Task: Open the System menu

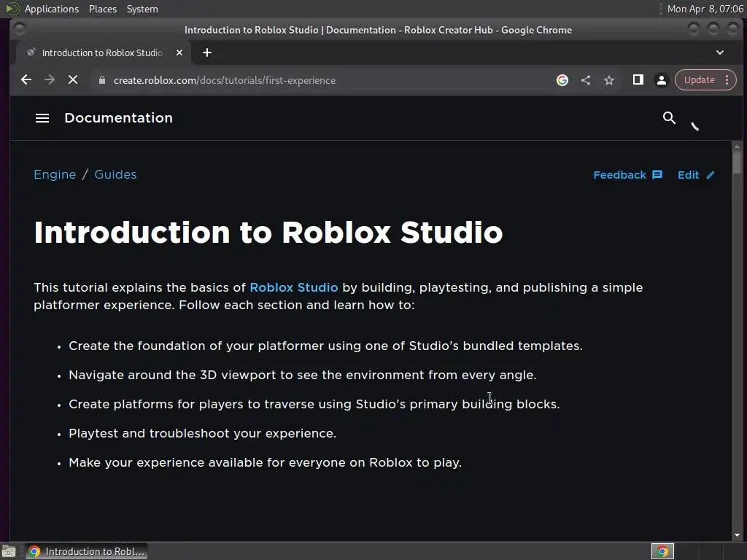Action: coord(142,9)
